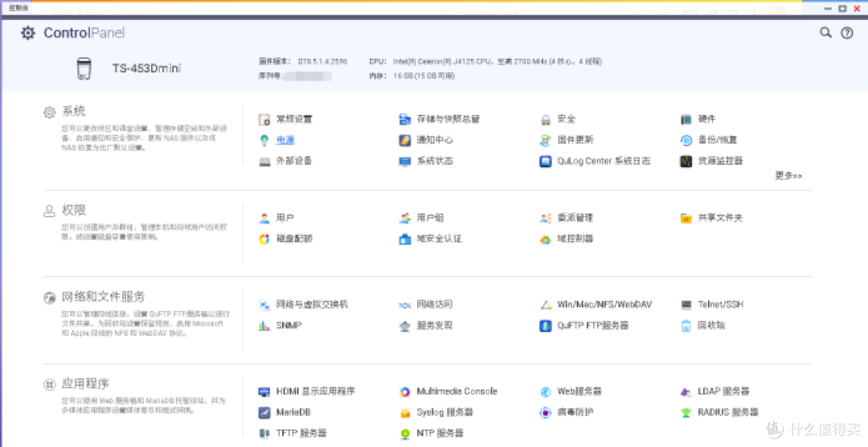
Task: Open the 系统 section heading
Action: [74, 111]
